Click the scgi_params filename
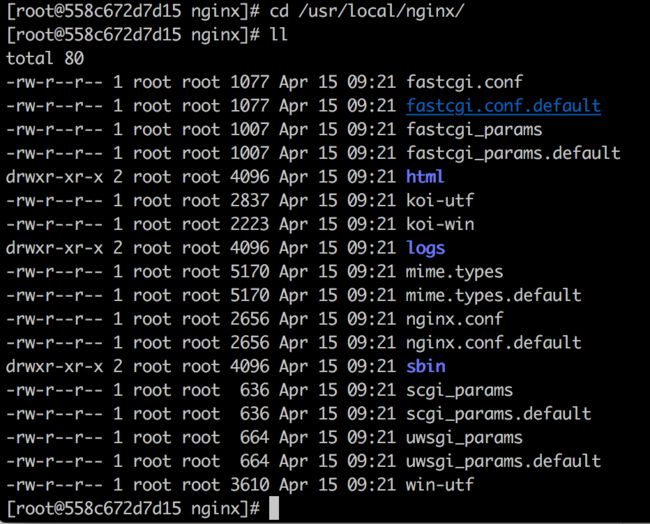Screen dimensions: 650x524 [459, 391]
